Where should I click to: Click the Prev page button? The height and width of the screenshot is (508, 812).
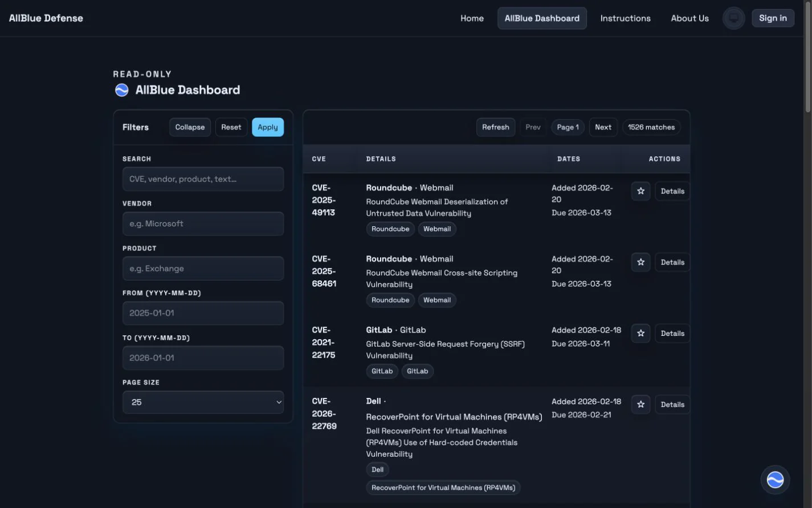[533, 127]
